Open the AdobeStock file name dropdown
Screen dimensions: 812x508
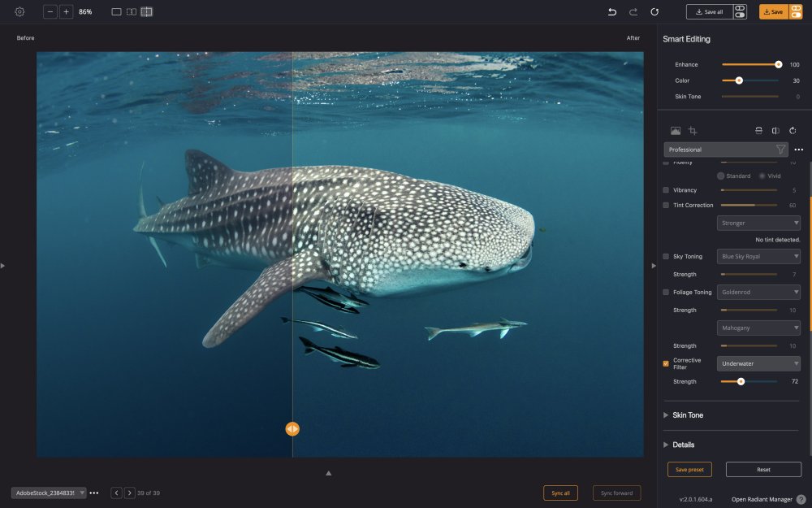(49, 493)
